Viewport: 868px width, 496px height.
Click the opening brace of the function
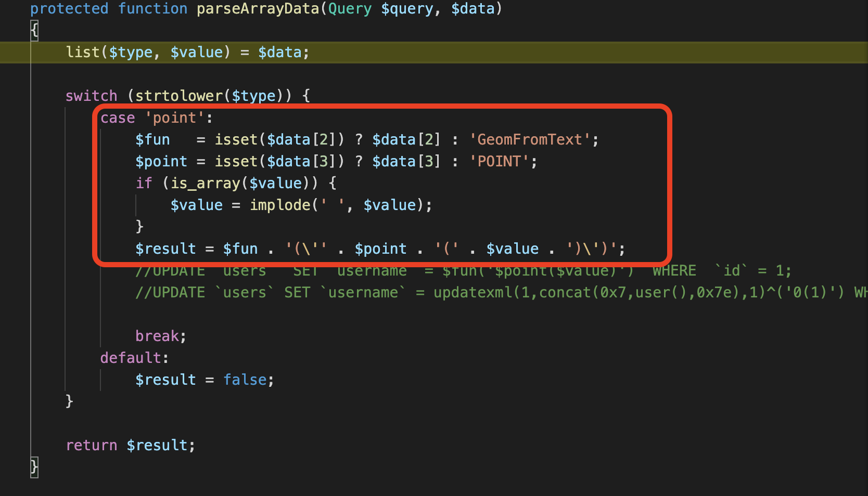pyautogui.click(x=34, y=30)
